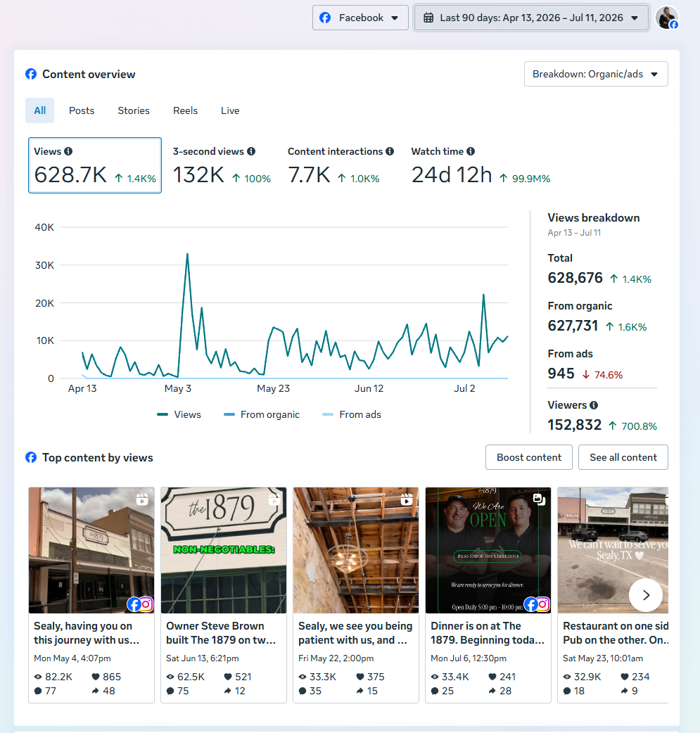Click the Facebook/Instagram badge on 'Dinner is on' post
This screenshot has height=733, width=700.
(x=537, y=604)
